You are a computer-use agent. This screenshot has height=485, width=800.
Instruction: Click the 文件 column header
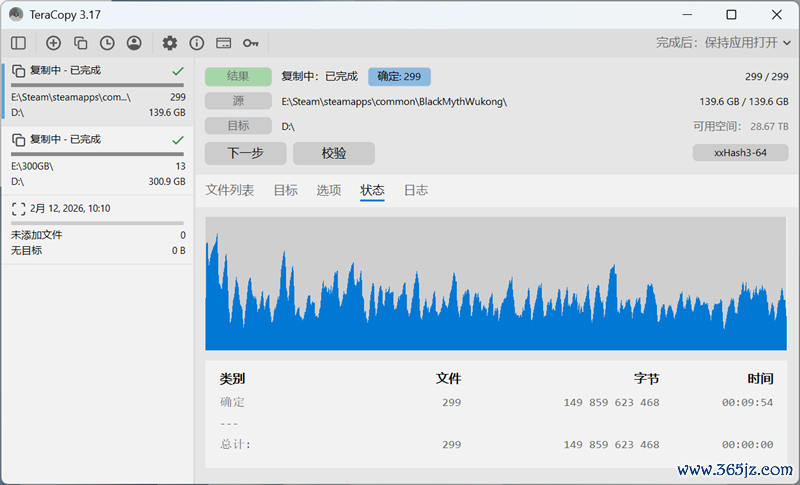click(x=448, y=378)
